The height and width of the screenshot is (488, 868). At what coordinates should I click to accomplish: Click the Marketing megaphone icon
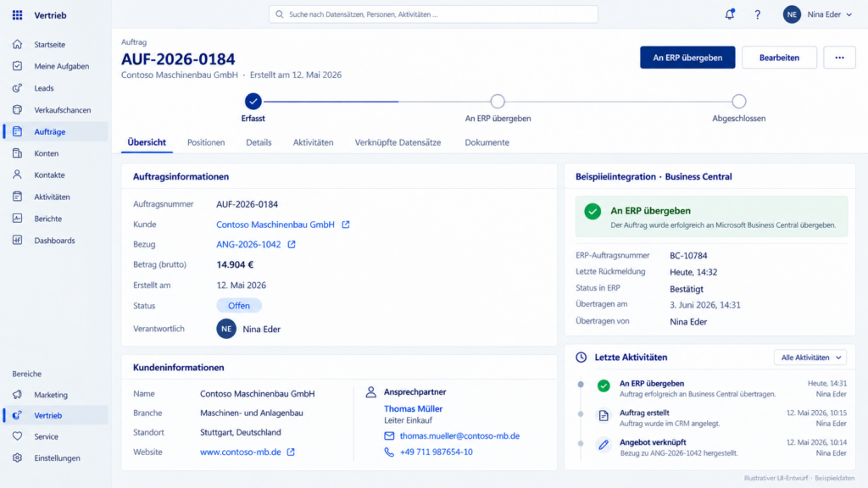tap(17, 395)
